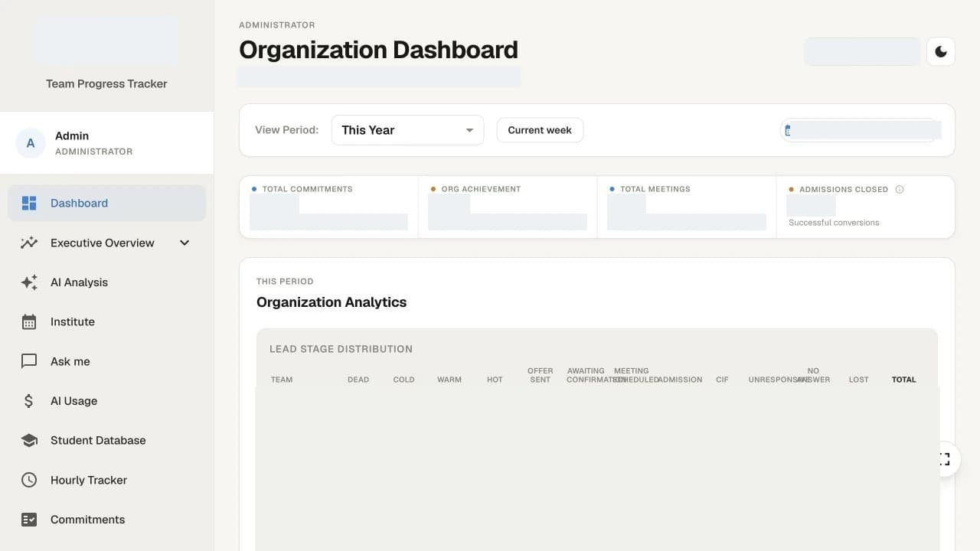Click the TEAM column header

pyautogui.click(x=282, y=380)
